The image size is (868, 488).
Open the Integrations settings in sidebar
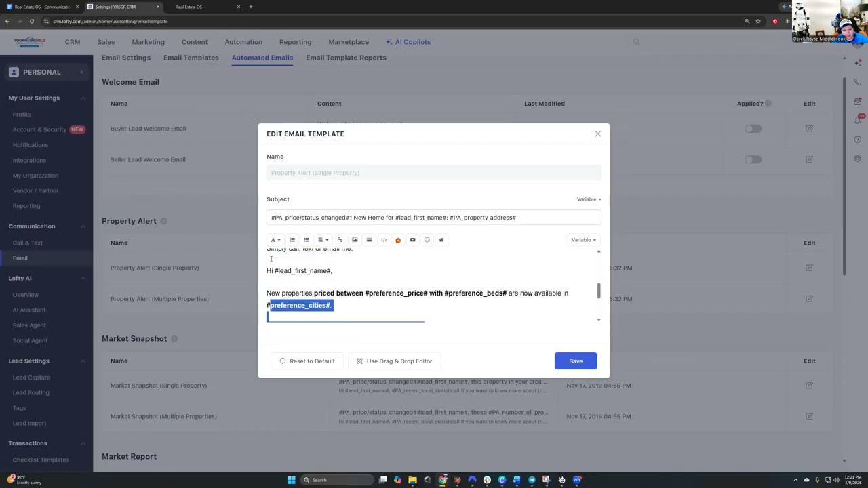[x=29, y=161]
